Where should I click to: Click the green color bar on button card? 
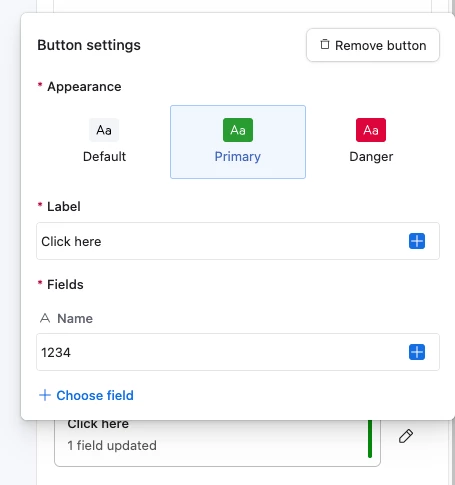click(370, 439)
